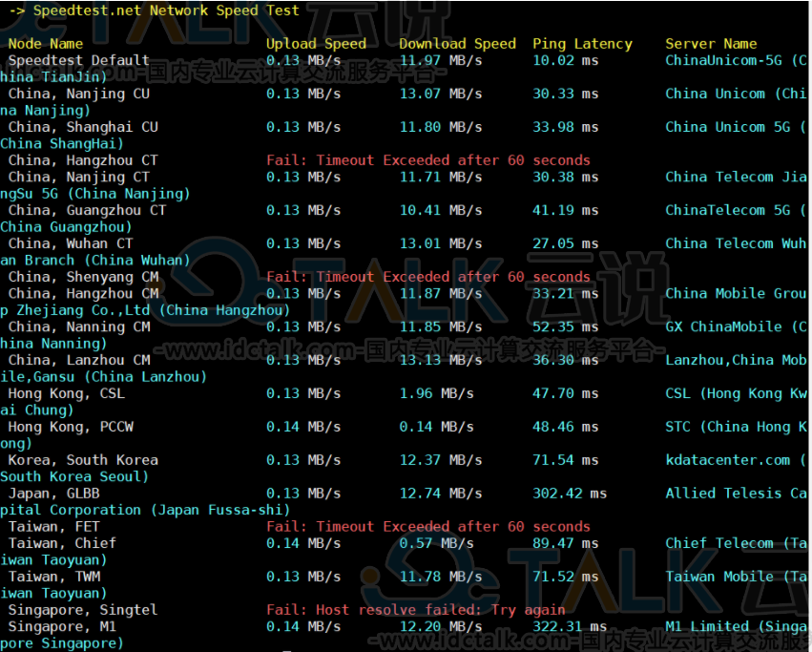Screen dimensions: 812x652
Task: Click 'China, Hangzhou CT' node name
Action: (x=83, y=160)
